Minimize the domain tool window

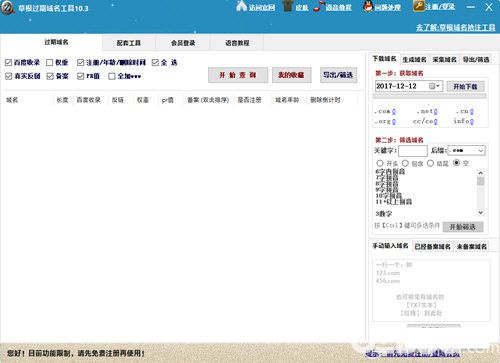(471, 7)
